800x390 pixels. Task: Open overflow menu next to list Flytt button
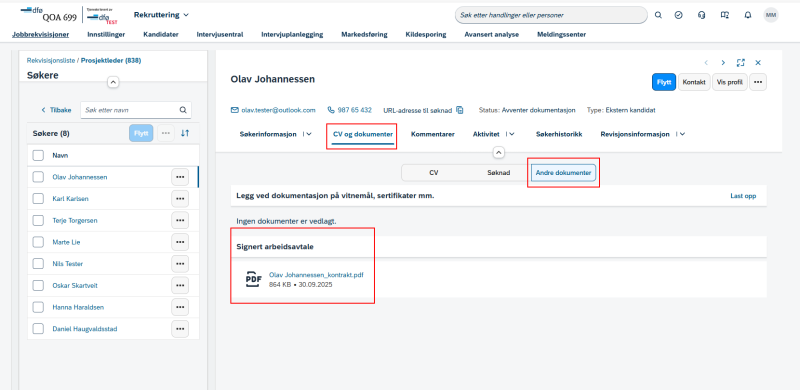pos(165,133)
